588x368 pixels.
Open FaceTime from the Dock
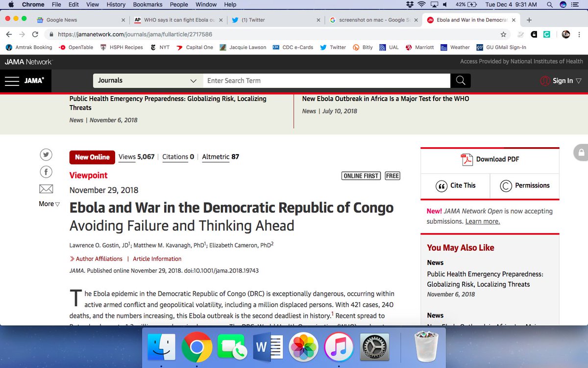click(231, 348)
